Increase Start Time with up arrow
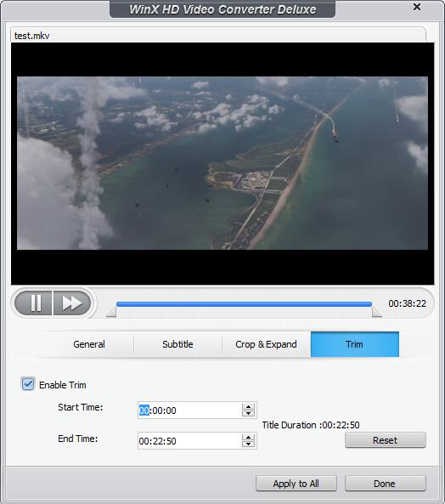Screen dimensions: 445x504 (248, 406)
